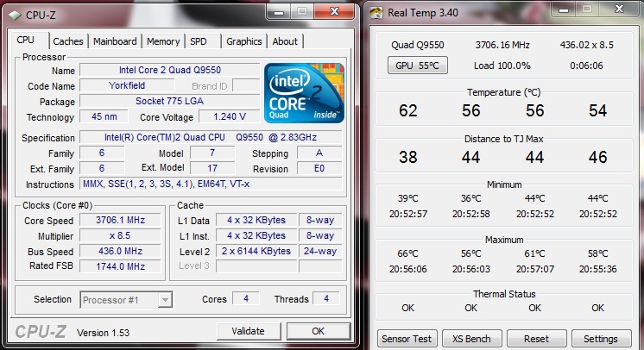Click the Socket 775 LGA package value

tap(169, 102)
